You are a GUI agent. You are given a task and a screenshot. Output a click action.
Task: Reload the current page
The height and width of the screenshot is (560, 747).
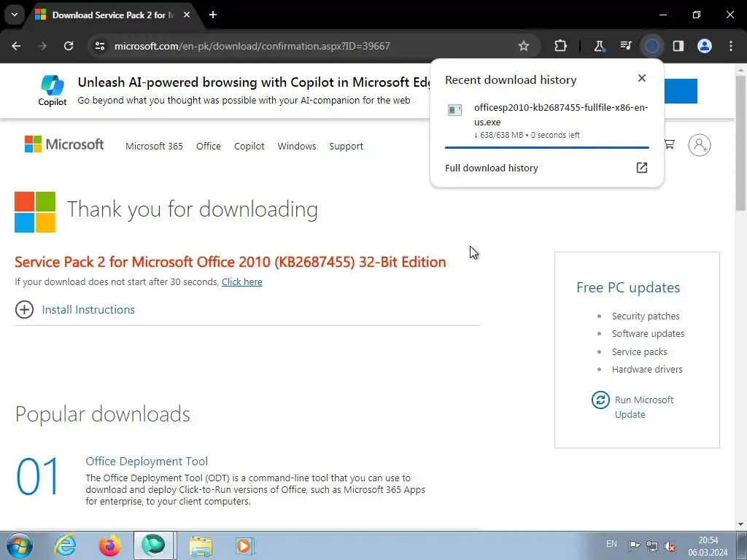tap(69, 46)
